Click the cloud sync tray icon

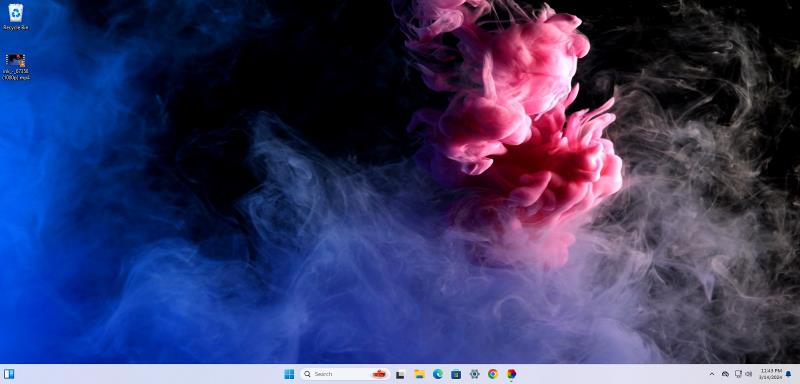(726, 374)
